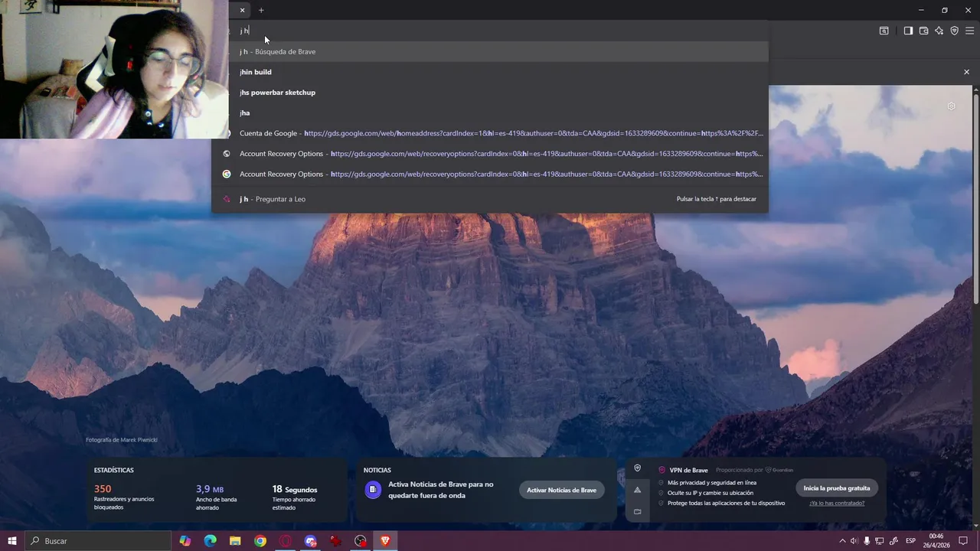
Task: Open 'Cuenta de Google' history suggestion
Action: click(490, 133)
